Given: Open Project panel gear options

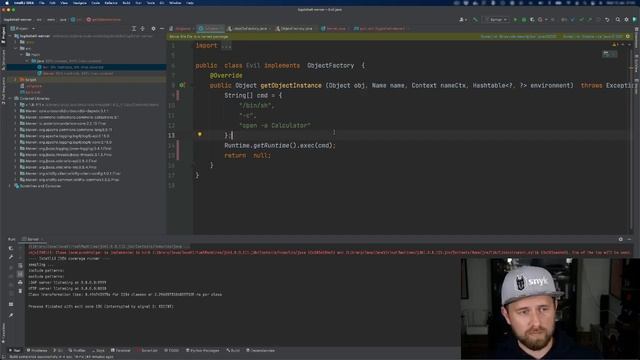Looking at the screenshot, I should tap(153, 29).
